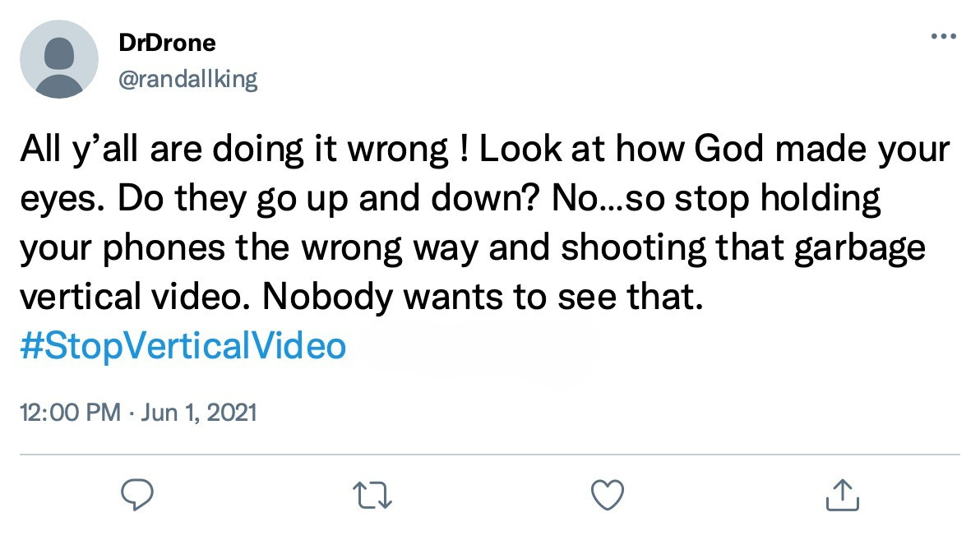Click DrDrone's gray profile avatar
The height and width of the screenshot is (554, 980).
coord(59,59)
